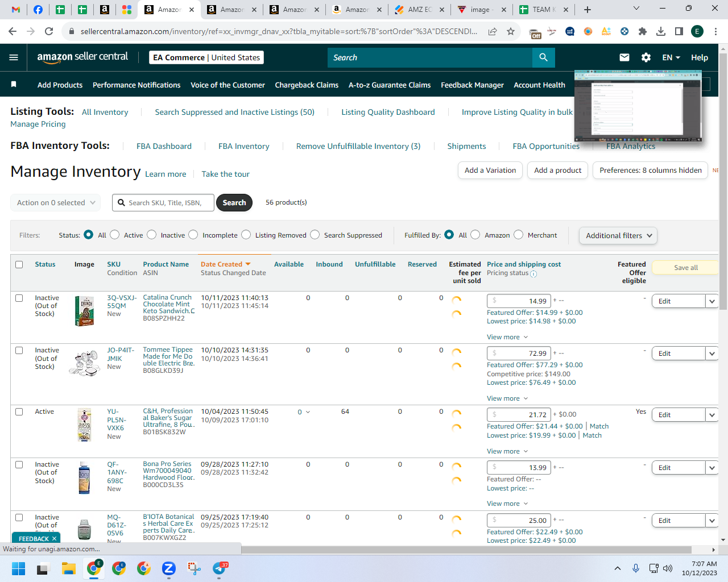Select the Inactive status radio button
Image resolution: width=728 pixels, height=582 pixels.
[x=151, y=235]
